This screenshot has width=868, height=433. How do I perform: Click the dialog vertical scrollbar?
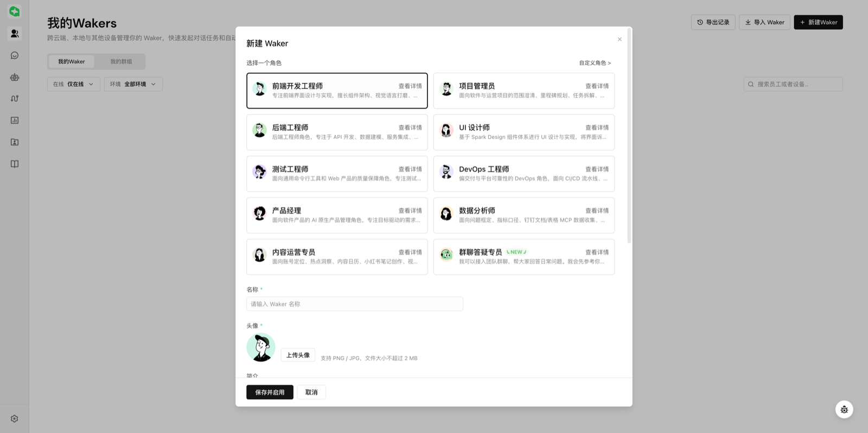click(629, 136)
